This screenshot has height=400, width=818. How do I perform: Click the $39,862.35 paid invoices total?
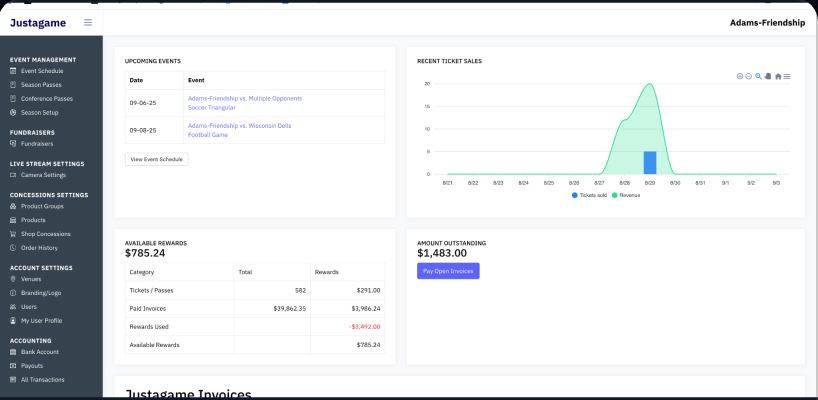[290, 309]
